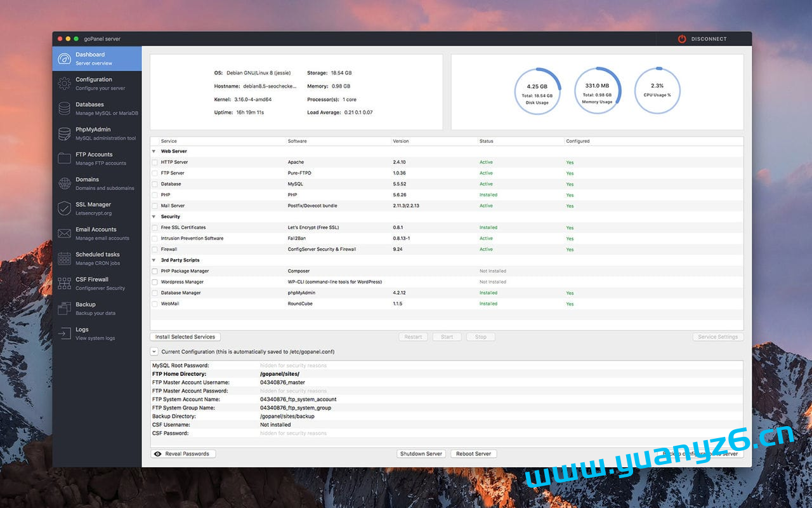Click the Logs arrow icon
Screen dimensions: 812x508
[64, 333]
